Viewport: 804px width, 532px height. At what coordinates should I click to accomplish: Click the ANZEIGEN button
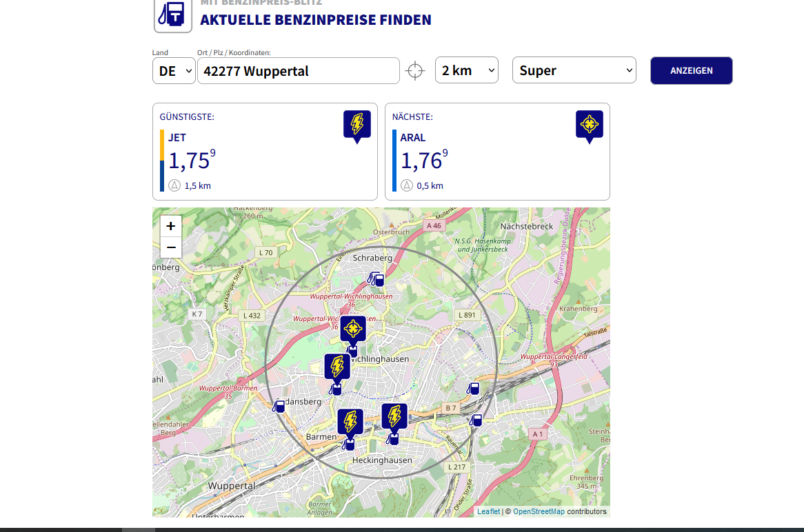[691, 71]
